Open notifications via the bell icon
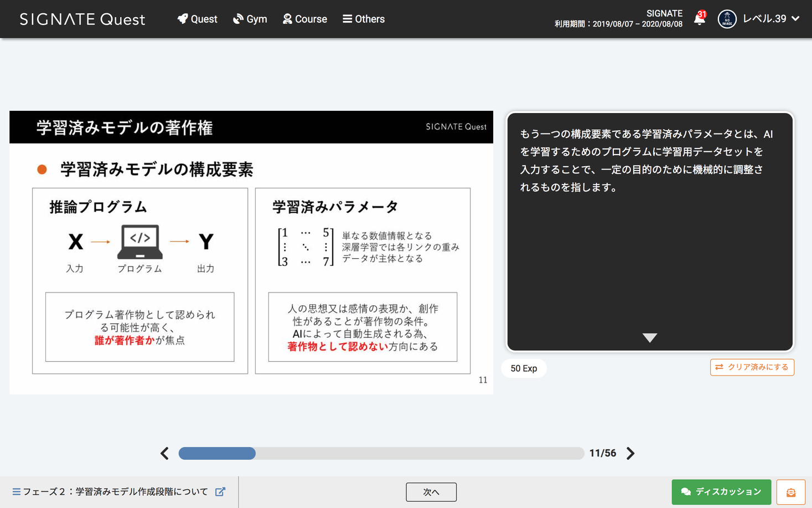812x508 pixels. 699,18
